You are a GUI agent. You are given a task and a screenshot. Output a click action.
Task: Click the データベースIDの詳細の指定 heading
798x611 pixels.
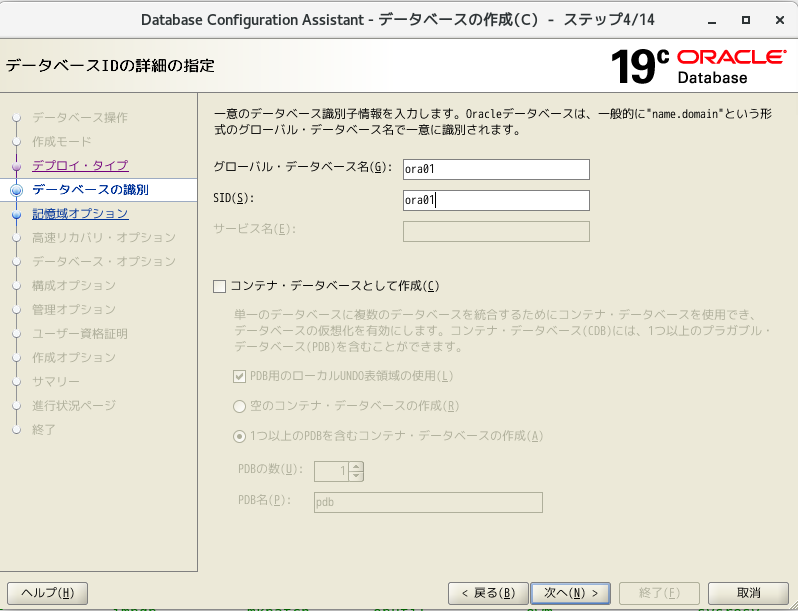pos(110,66)
